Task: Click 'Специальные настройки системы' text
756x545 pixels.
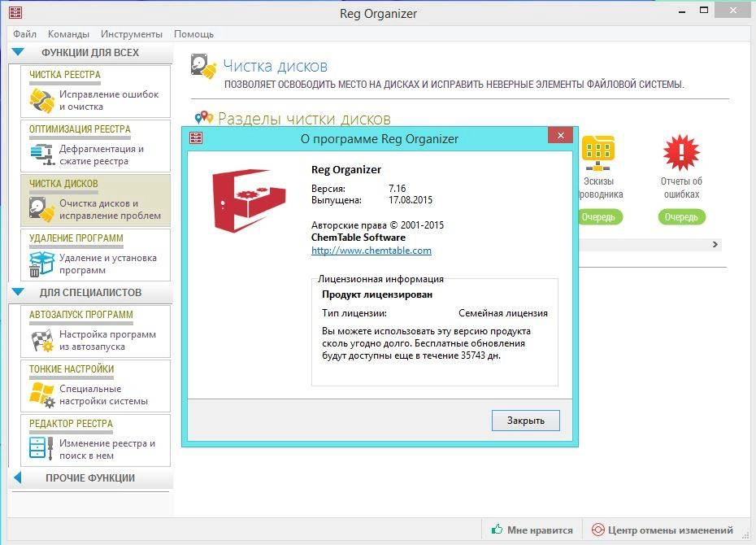Action: pos(104,395)
